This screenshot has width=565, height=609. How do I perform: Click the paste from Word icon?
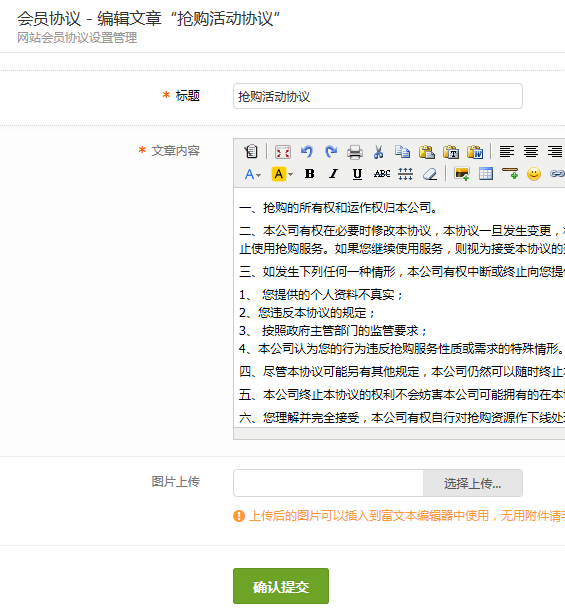[475, 152]
